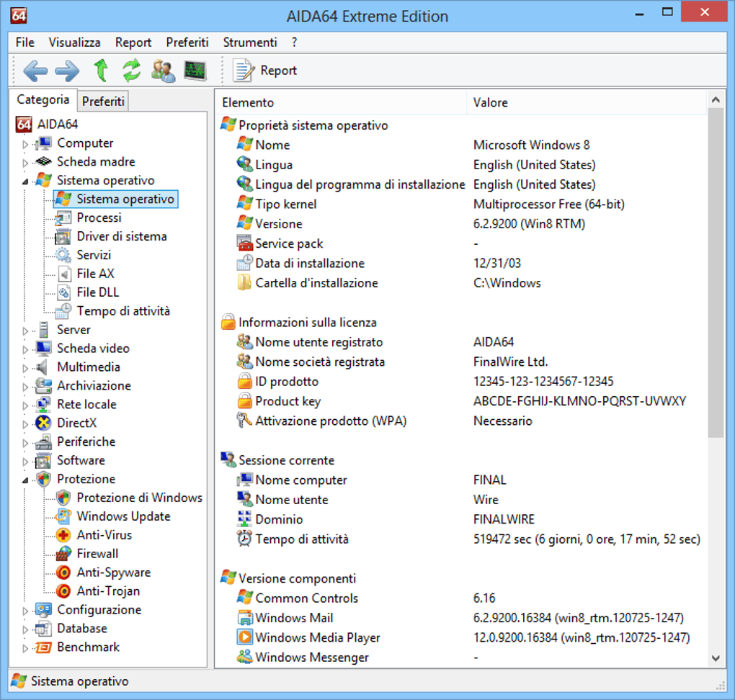This screenshot has width=735, height=700.
Task: Click the scrollbar down arrow
Action: 716,658
